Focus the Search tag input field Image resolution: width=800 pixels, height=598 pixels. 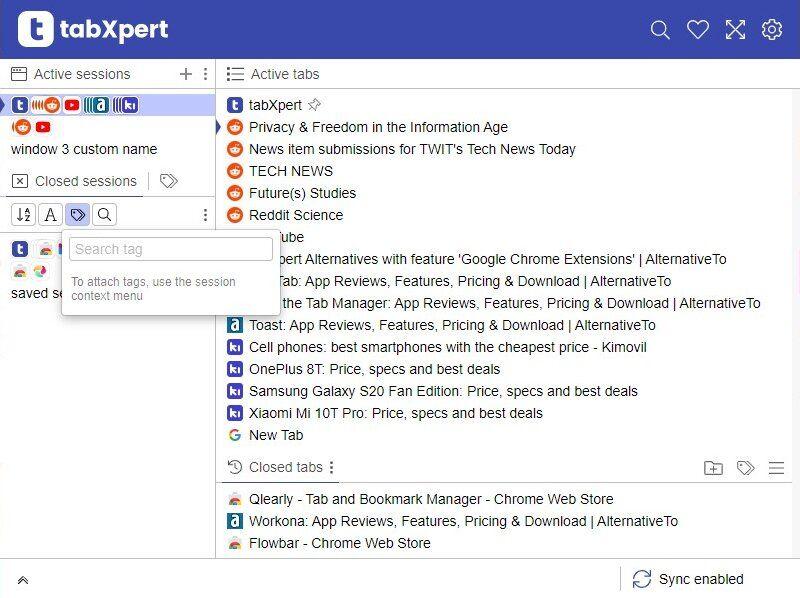[x=171, y=249]
